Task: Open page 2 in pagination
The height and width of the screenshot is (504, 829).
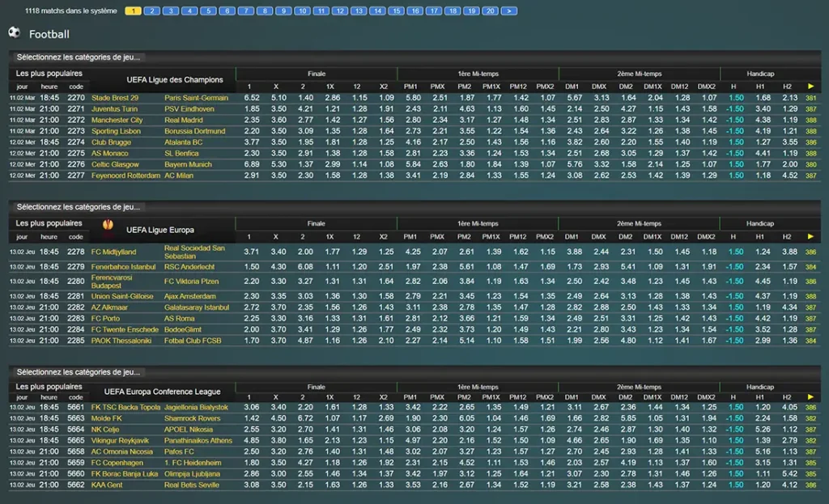Action: click(152, 11)
